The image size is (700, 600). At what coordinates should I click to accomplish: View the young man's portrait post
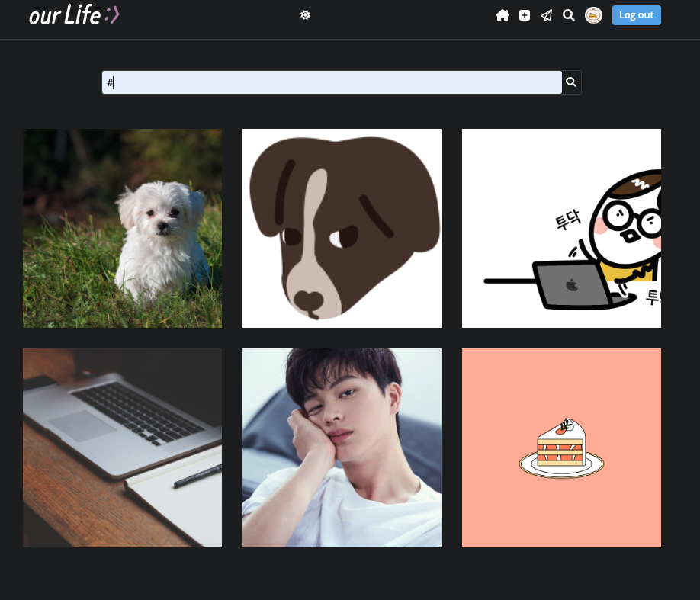point(342,448)
